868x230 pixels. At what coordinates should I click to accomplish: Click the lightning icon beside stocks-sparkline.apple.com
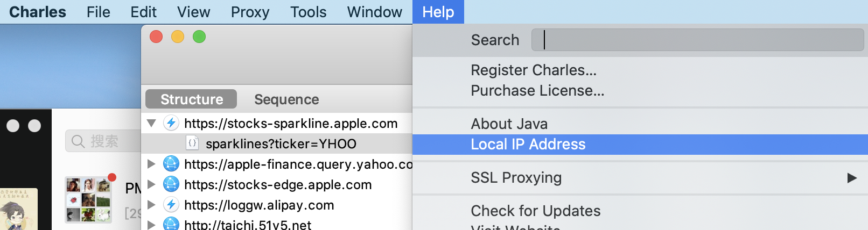171,123
